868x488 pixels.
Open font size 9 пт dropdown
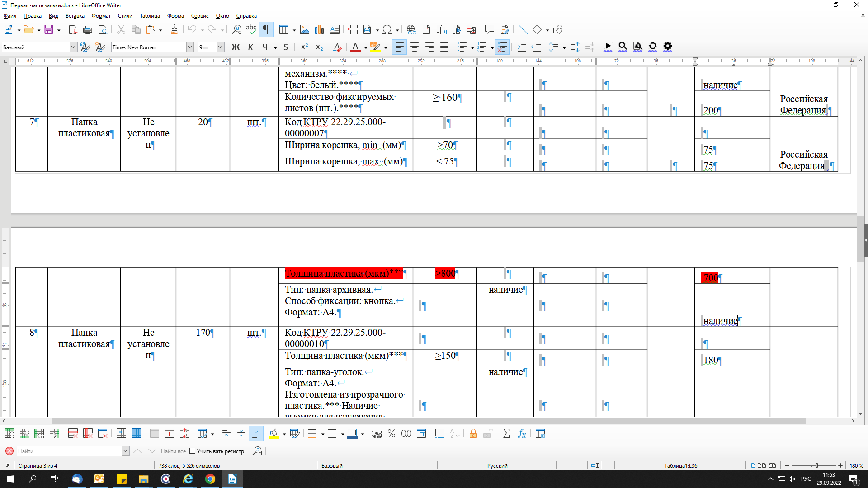[220, 47]
